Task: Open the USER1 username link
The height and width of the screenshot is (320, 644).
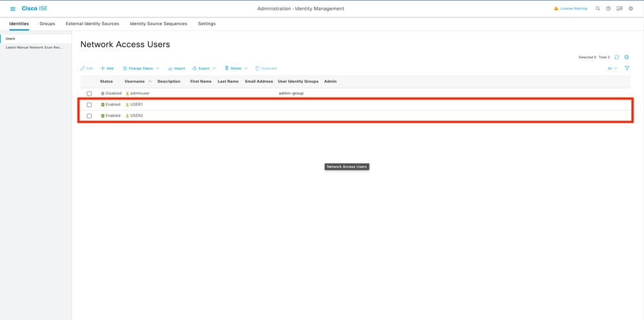Action: [x=137, y=105]
